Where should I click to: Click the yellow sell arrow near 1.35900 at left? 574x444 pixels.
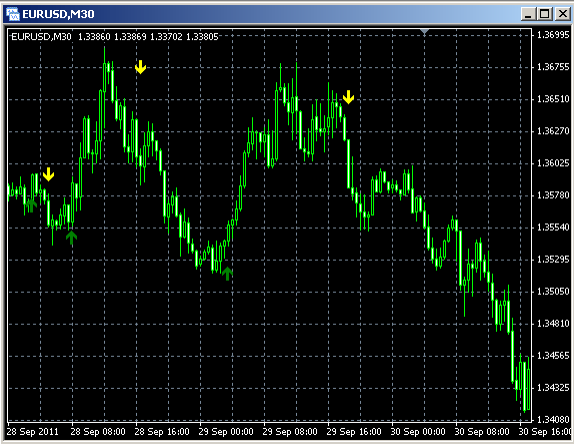click(x=48, y=174)
